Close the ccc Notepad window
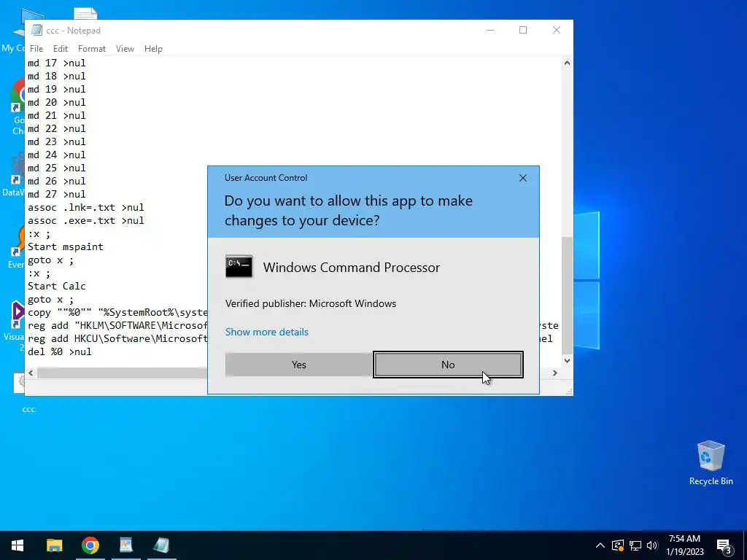747x560 pixels. click(557, 30)
